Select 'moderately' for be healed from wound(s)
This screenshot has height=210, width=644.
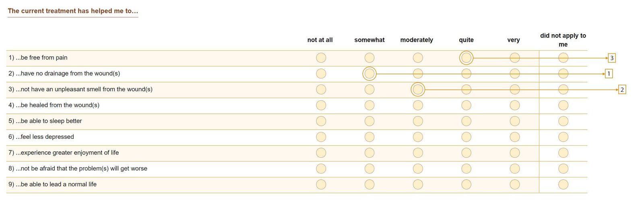[418, 105]
